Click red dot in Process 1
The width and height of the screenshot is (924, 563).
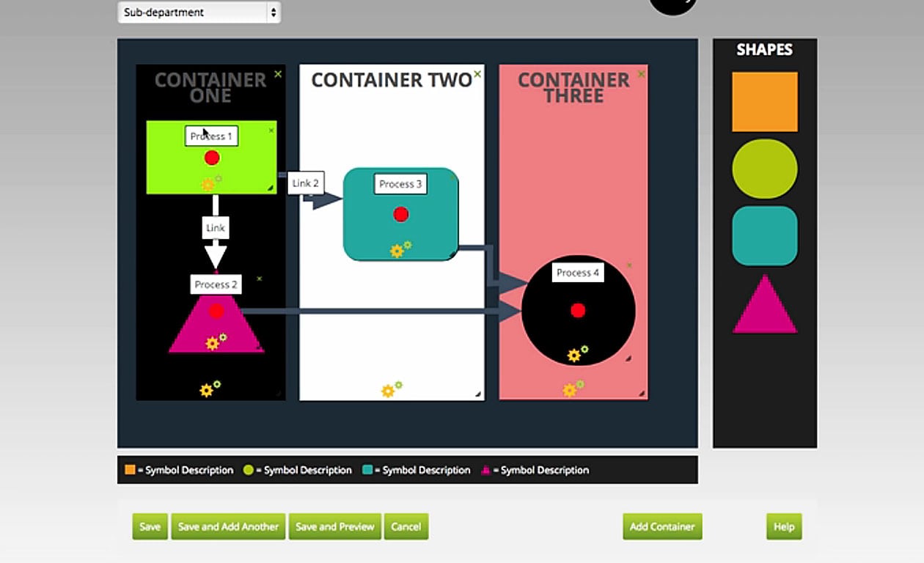click(212, 158)
